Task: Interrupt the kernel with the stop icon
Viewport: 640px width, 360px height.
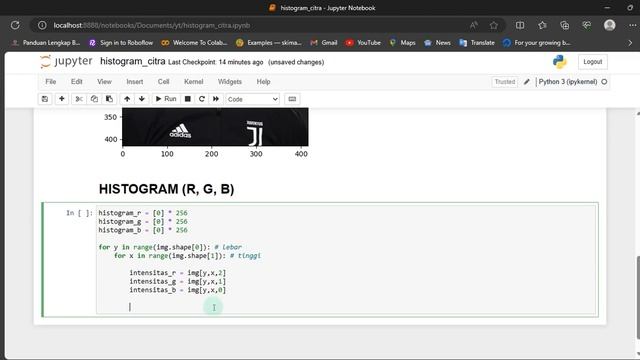Action: [187, 99]
